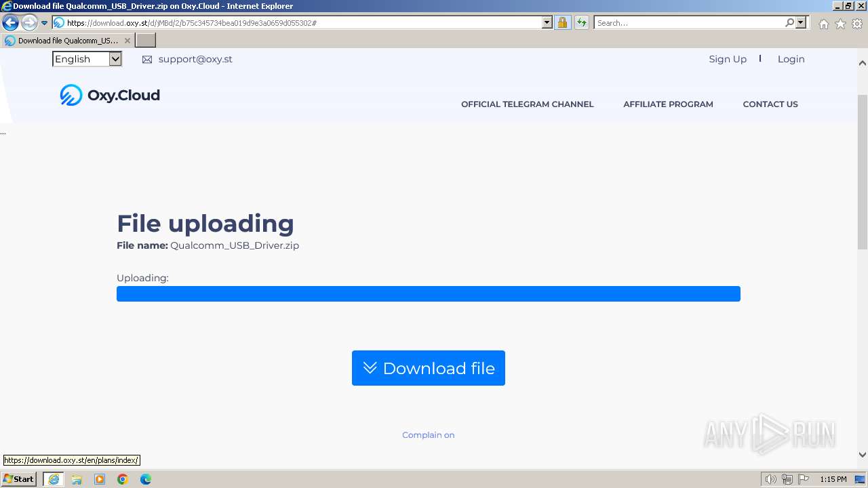Click the envelope email icon

point(147,60)
